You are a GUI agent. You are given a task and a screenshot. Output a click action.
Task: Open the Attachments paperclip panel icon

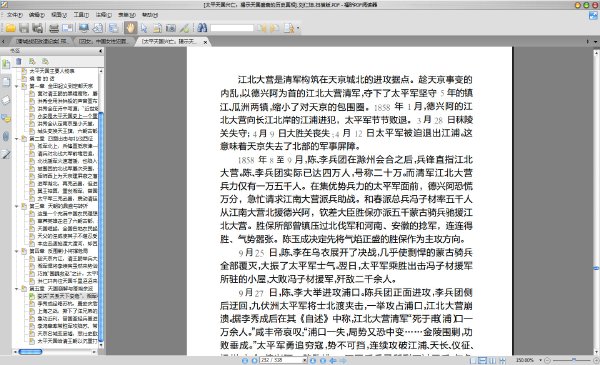(x=6, y=136)
